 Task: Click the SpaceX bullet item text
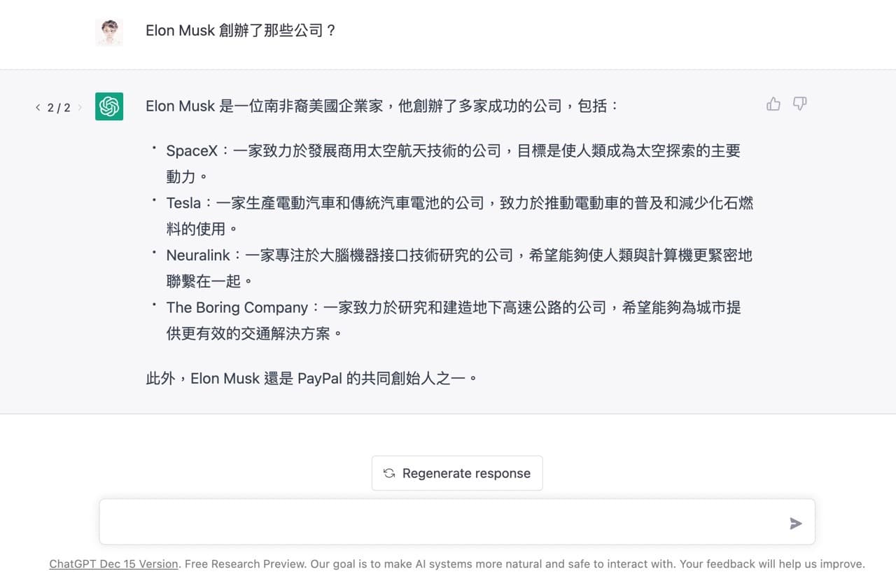(453, 163)
